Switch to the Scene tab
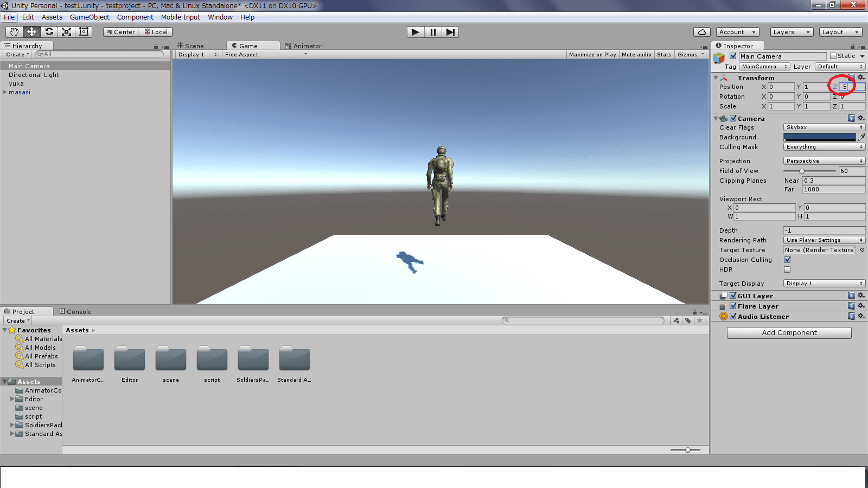 point(190,46)
